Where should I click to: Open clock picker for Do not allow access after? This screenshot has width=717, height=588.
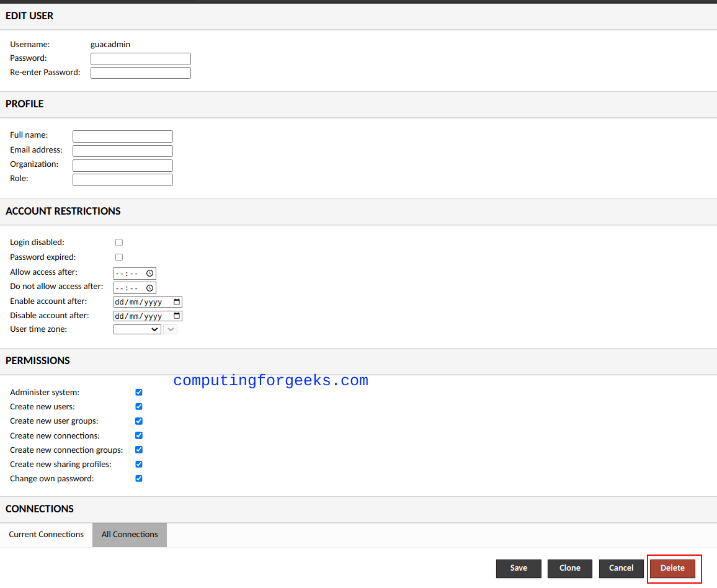(149, 288)
